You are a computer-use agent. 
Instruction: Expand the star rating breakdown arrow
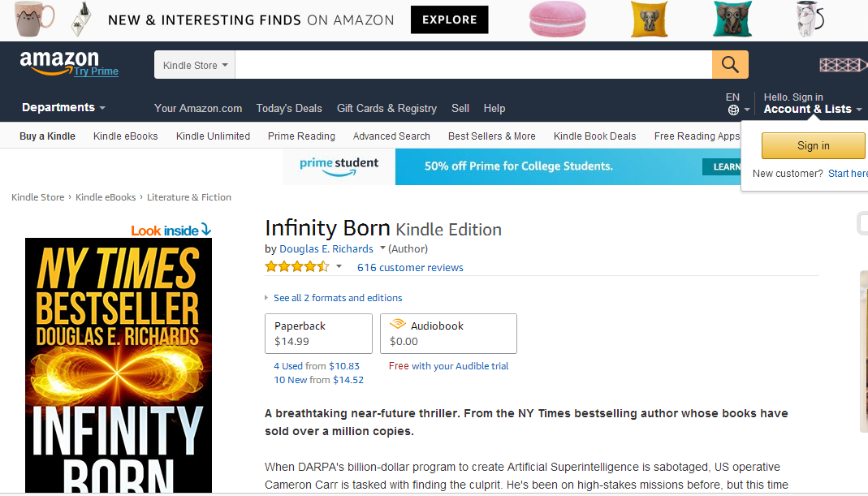click(339, 267)
